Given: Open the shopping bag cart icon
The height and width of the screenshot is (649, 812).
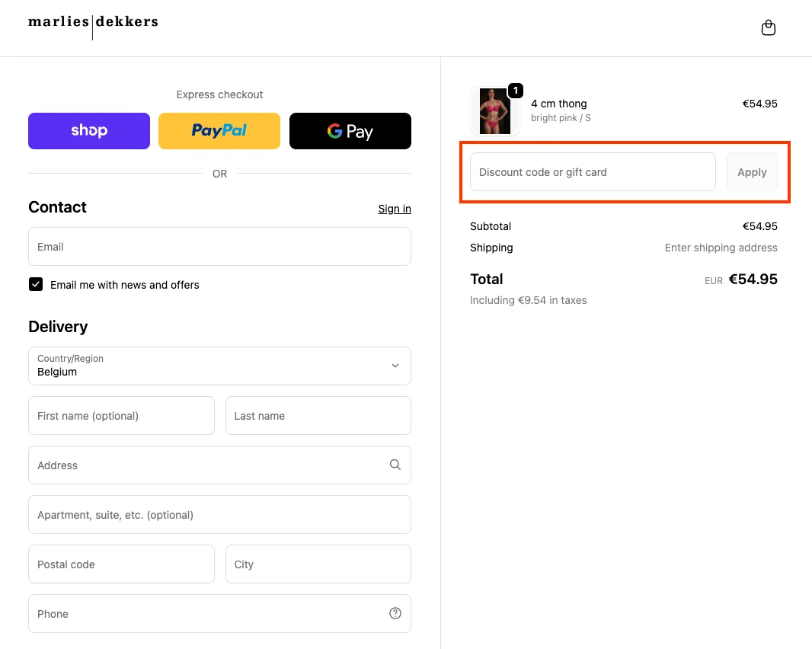Looking at the screenshot, I should (x=769, y=27).
